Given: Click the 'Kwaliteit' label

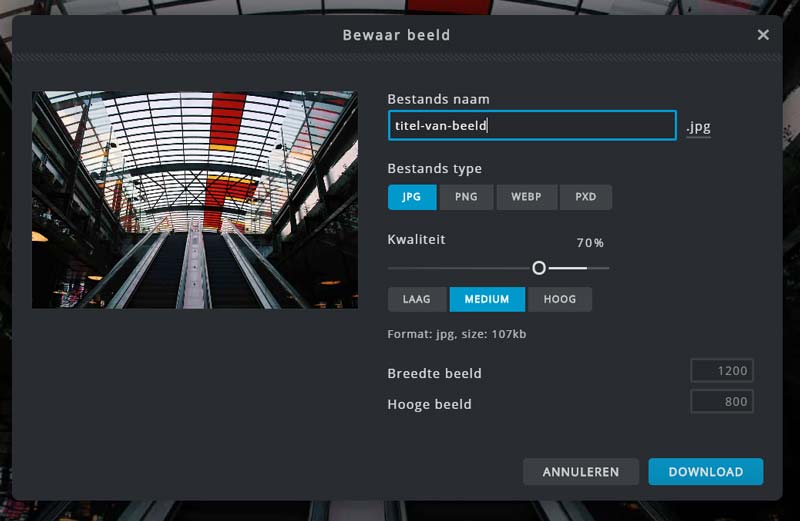Looking at the screenshot, I should (x=416, y=239).
